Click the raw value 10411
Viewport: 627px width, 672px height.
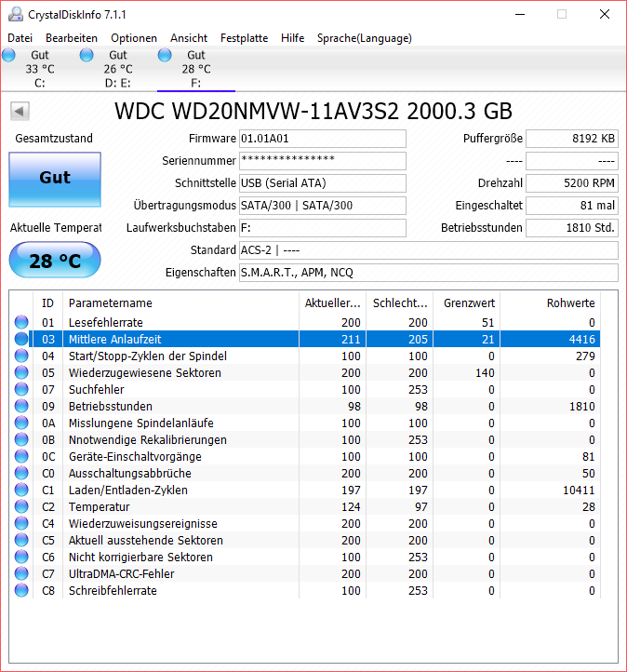[x=579, y=490]
